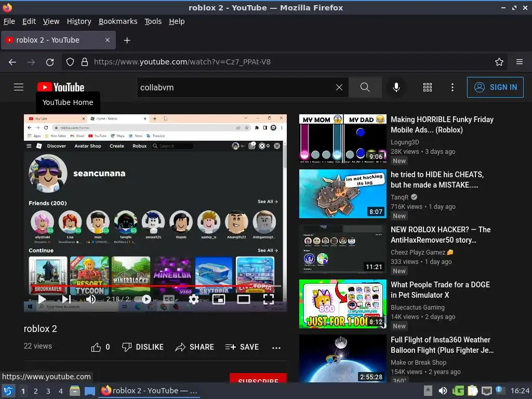Switch to workspace 3

pyautogui.click(x=48, y=391)
